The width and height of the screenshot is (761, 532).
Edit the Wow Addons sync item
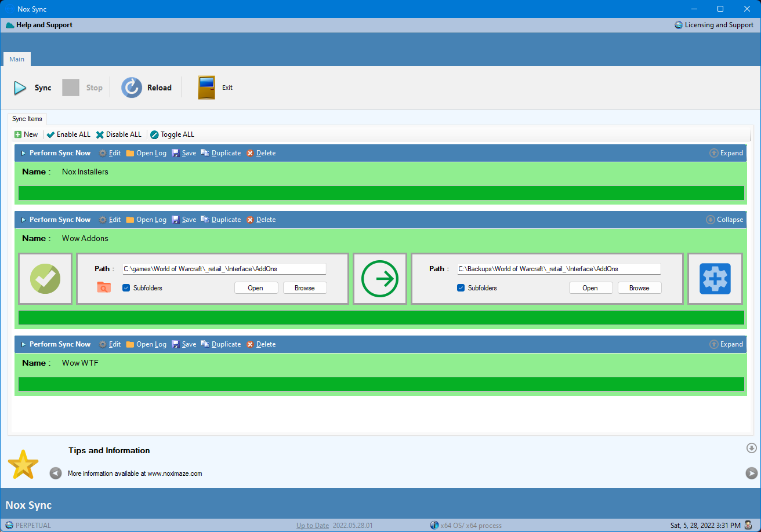(110, 220)
